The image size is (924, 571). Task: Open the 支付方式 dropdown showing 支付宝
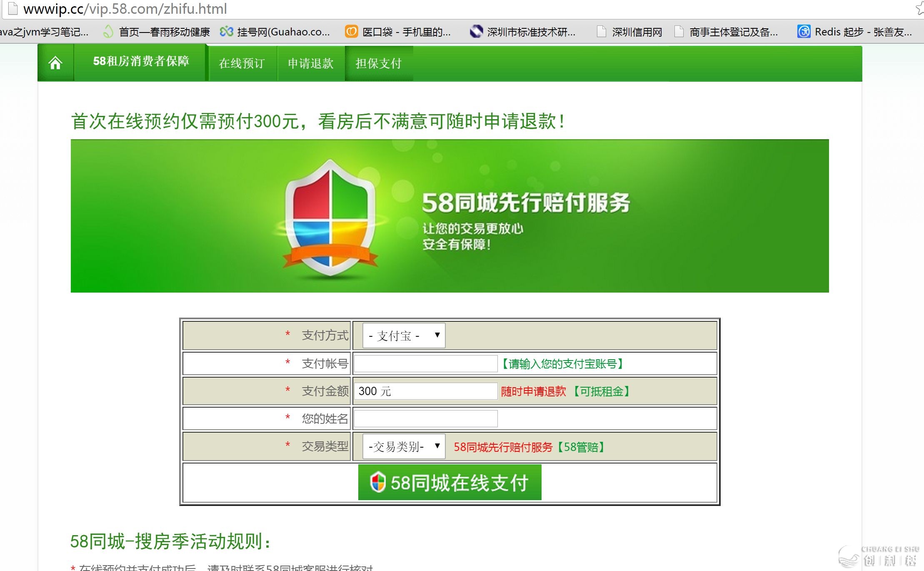point(404,336)
